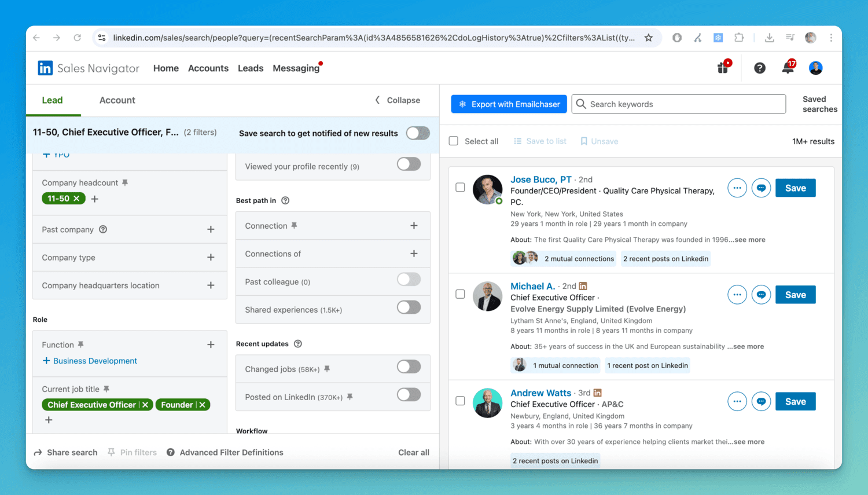Remove the 11-50 headcount filter chip
Screen dimensions: 868x495
[x=76, y=199]
